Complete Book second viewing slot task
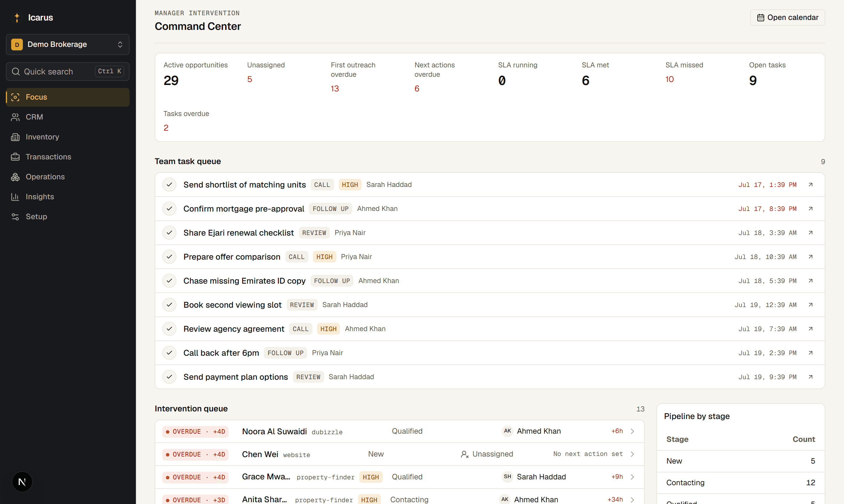 169,305
